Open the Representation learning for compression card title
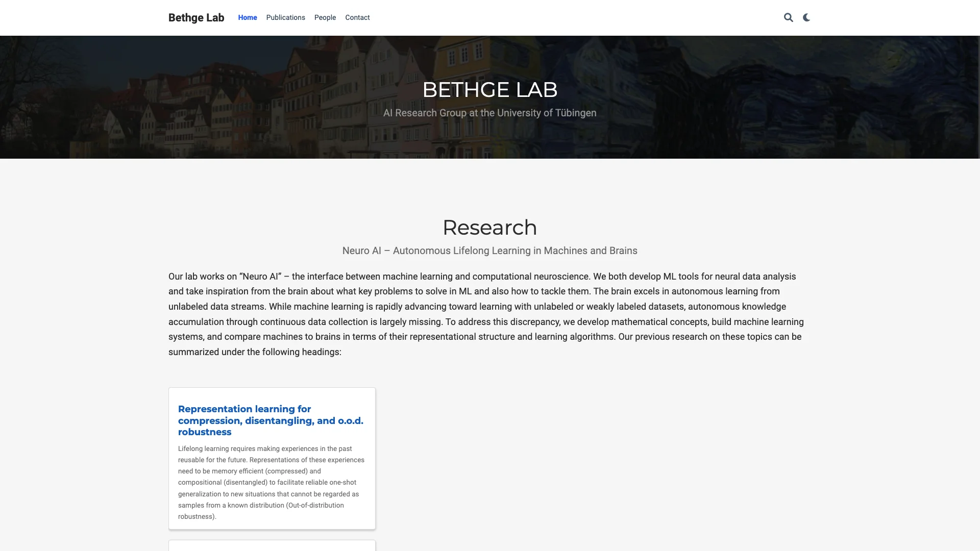This screenshot has width=980, height=551. 271,420
